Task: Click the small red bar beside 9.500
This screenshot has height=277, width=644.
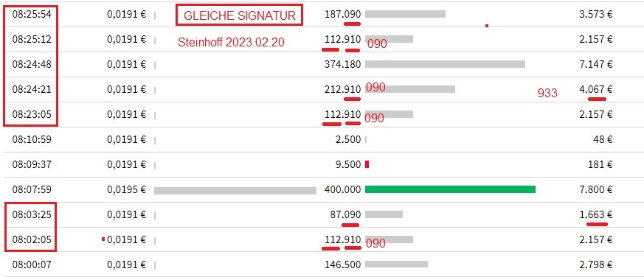Action: click(x=367, y=164)
